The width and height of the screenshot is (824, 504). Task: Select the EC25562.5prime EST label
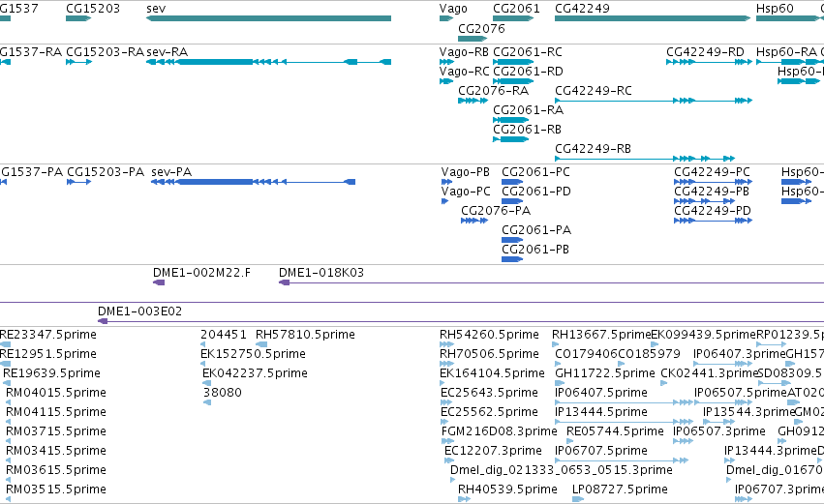[489, 413]
